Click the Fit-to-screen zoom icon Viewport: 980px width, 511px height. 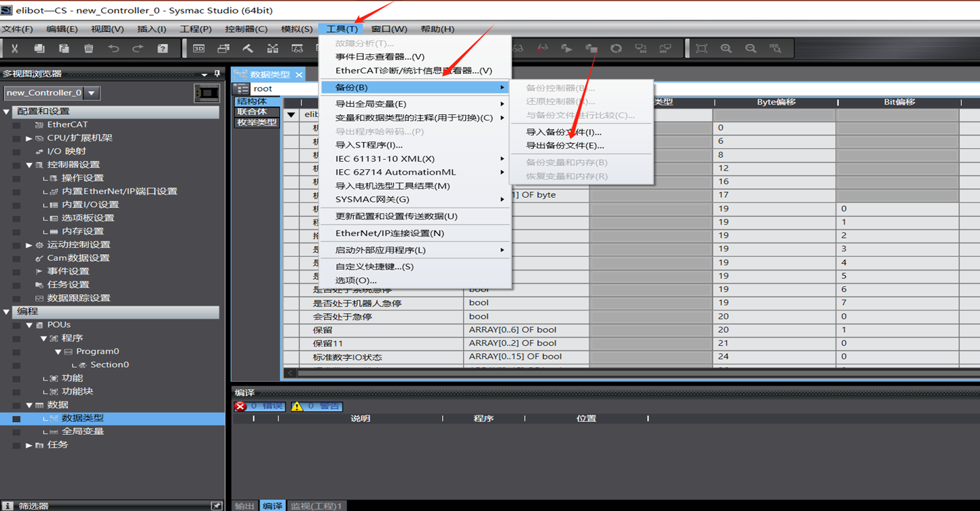pyautogui.click(x=702, y=49)
